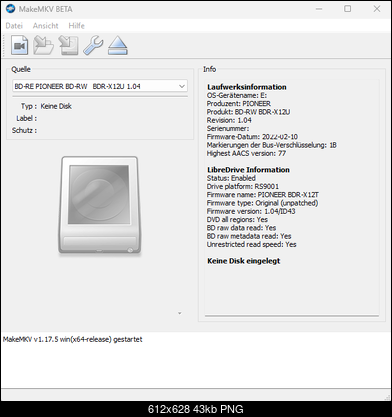Open the Datei menu

(14, 26)
